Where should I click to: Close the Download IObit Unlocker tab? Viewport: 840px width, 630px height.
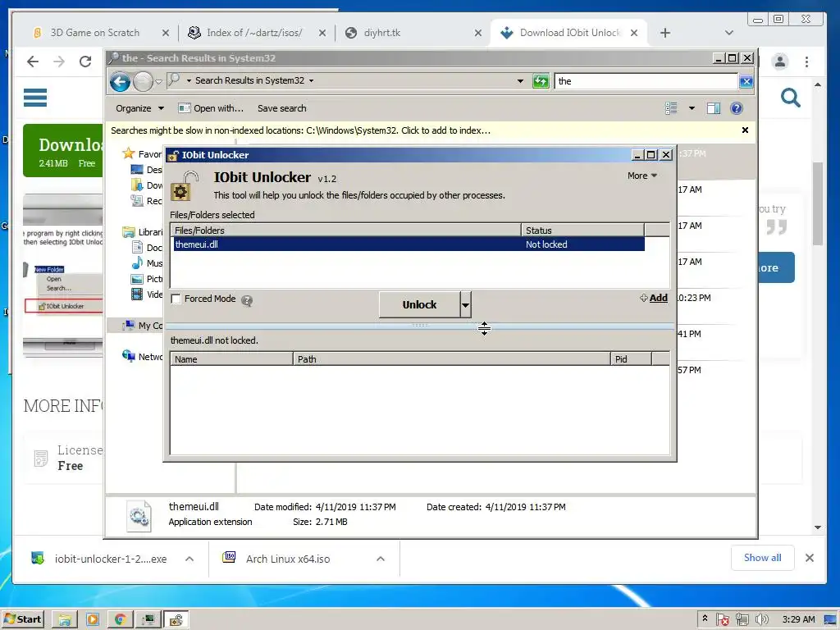634,33
